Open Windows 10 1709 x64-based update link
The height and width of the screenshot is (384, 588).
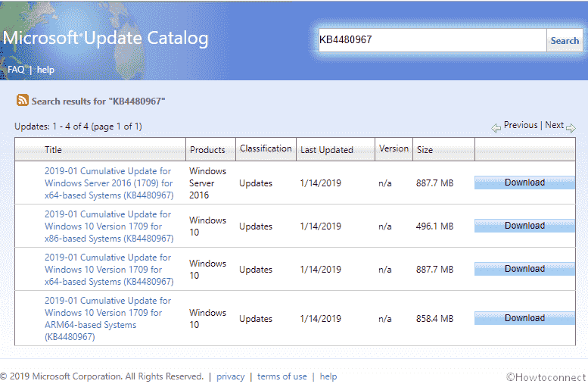pos(109,270)
